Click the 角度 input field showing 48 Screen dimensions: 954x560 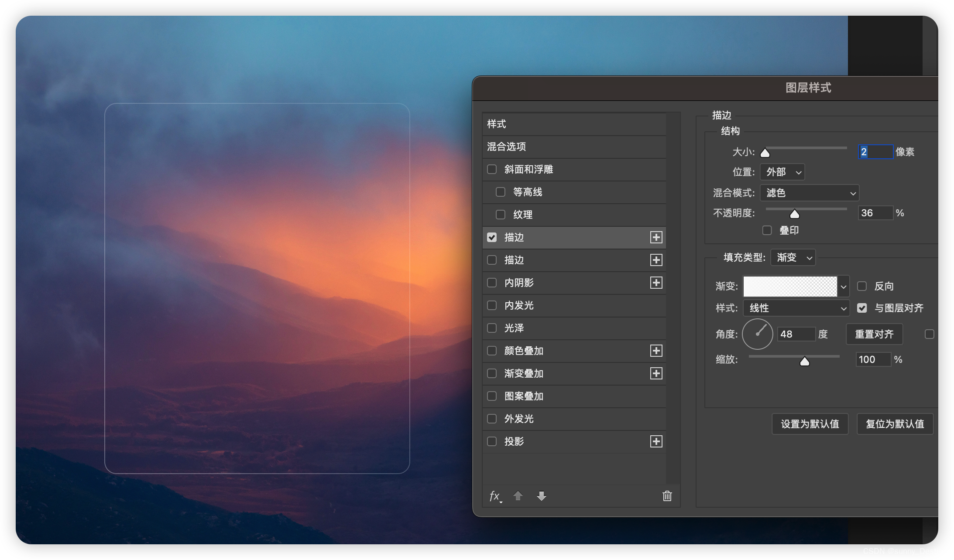tap(796, 334)
